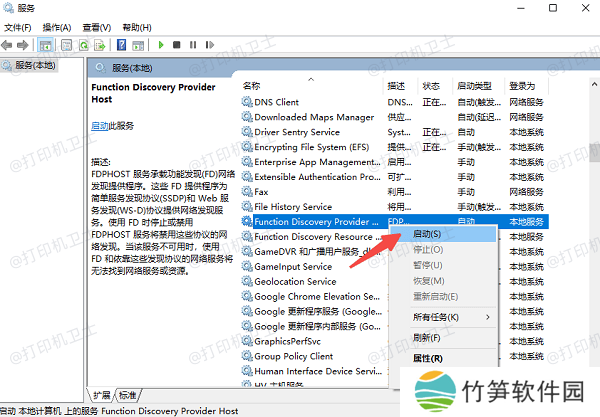
Task: Sort by the 名称 column header
Action: [252, 86]
